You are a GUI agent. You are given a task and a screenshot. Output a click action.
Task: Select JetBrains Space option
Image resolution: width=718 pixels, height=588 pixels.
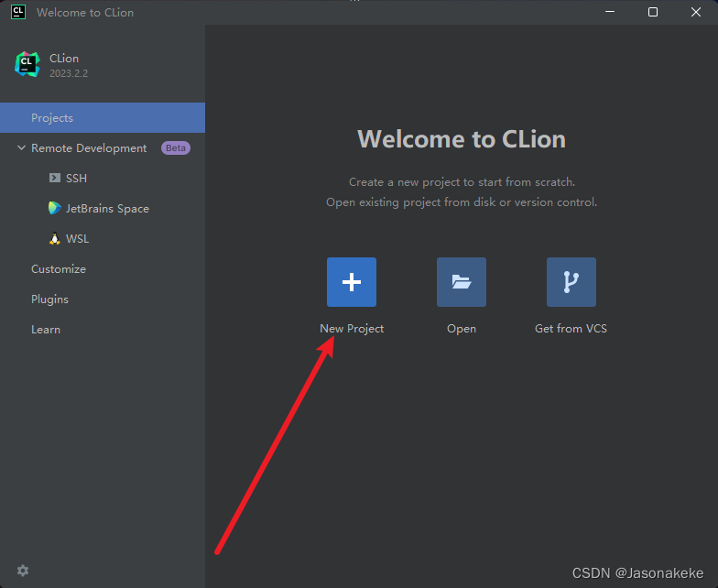108,209
